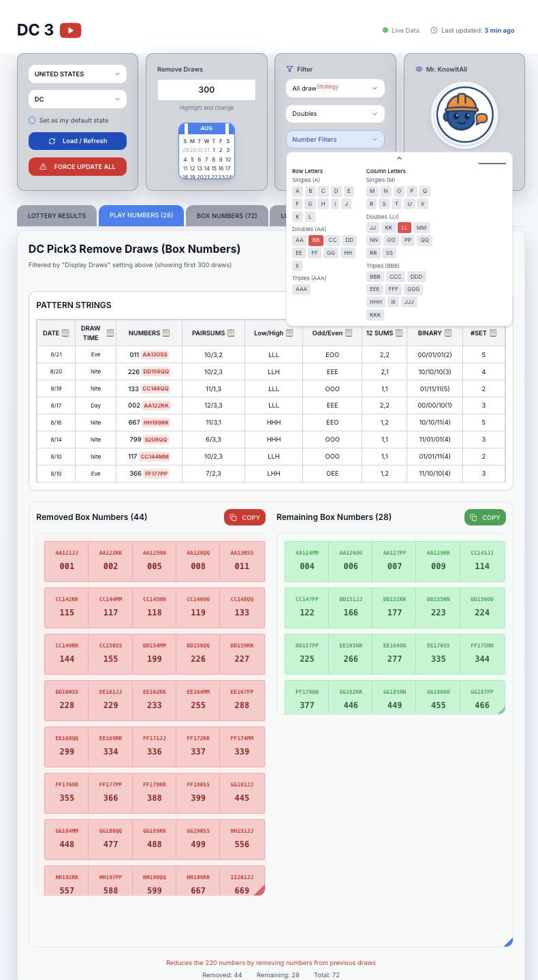Click the HH199RR tag in the 8/16 row
This screenshot has width=538, height=980.
[157, 423]
